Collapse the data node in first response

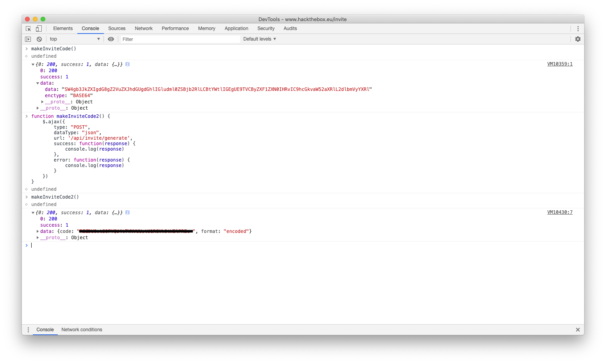pos(37,83)
